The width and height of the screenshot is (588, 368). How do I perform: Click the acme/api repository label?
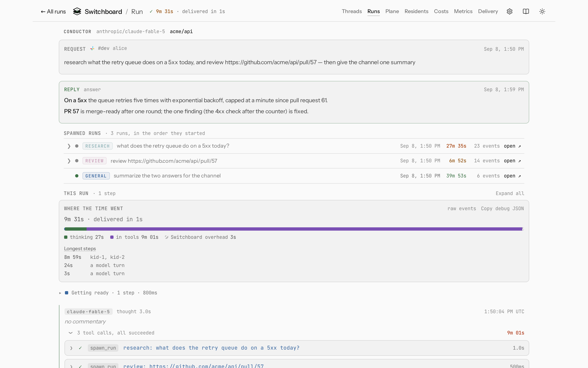(x=181, y=31)
